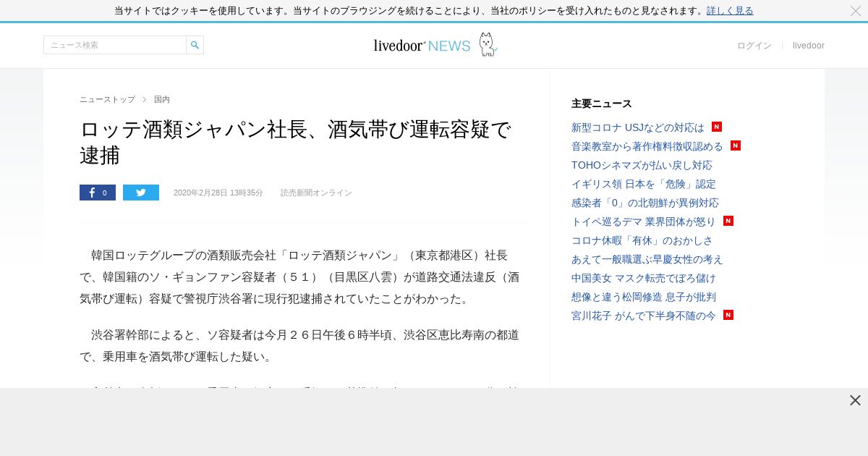Screen dimensions: 868x456
Task: Close the cookie notice banner
Action: pyautogui.click(x=856, y=11)
